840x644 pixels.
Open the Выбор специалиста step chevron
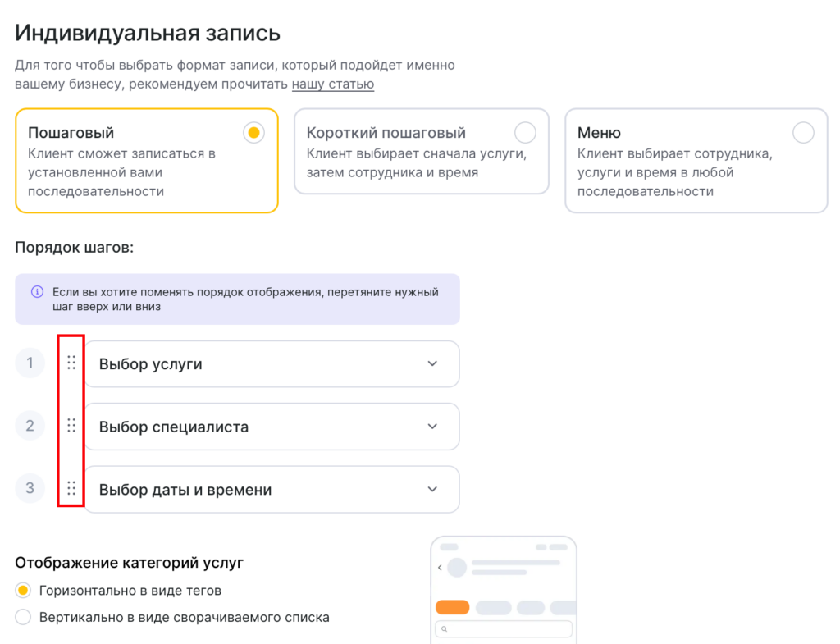(432, 427)
